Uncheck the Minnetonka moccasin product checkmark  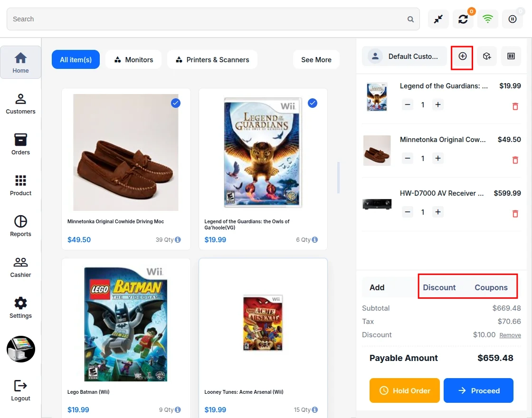tap(176, 103)
